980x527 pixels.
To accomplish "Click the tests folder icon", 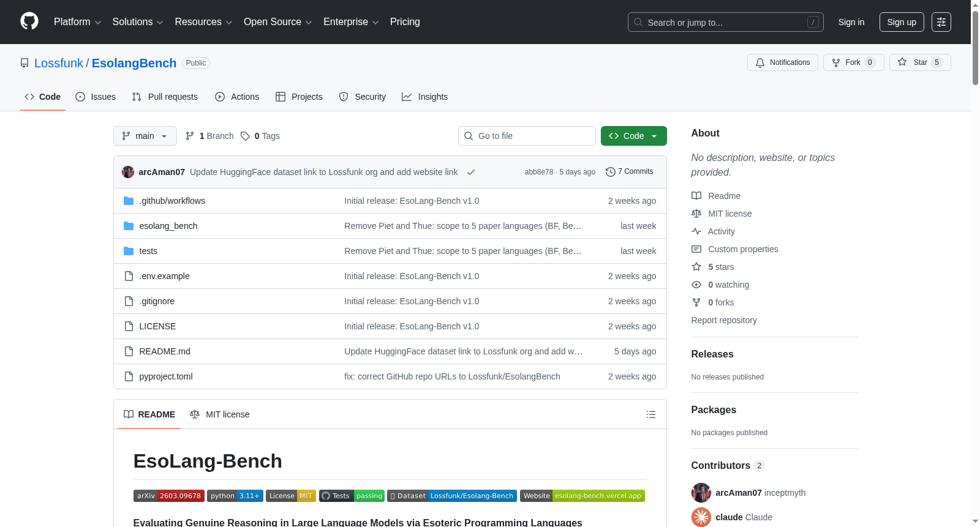I will (x=129, y=251).
